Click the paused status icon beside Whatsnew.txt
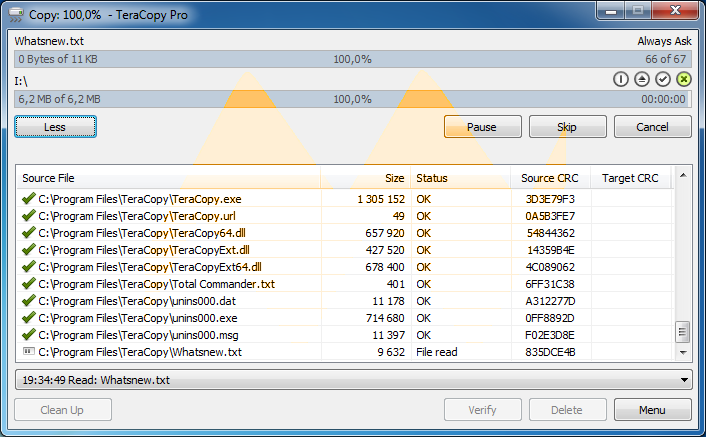The width and height of the screenshot is (706, 437). point(28,351)
